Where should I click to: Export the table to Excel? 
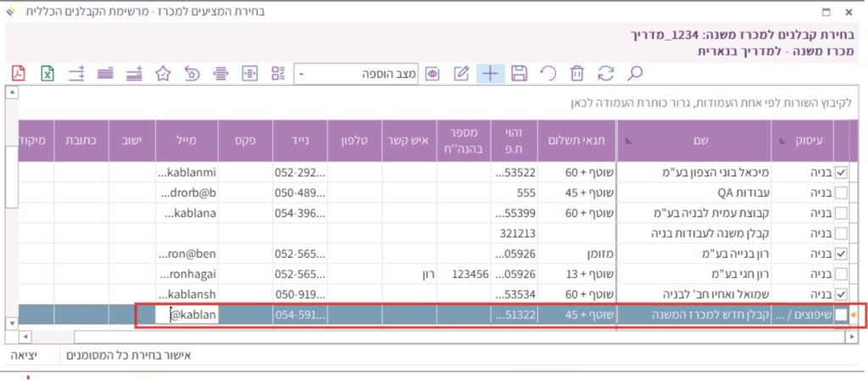click(47, 73)
